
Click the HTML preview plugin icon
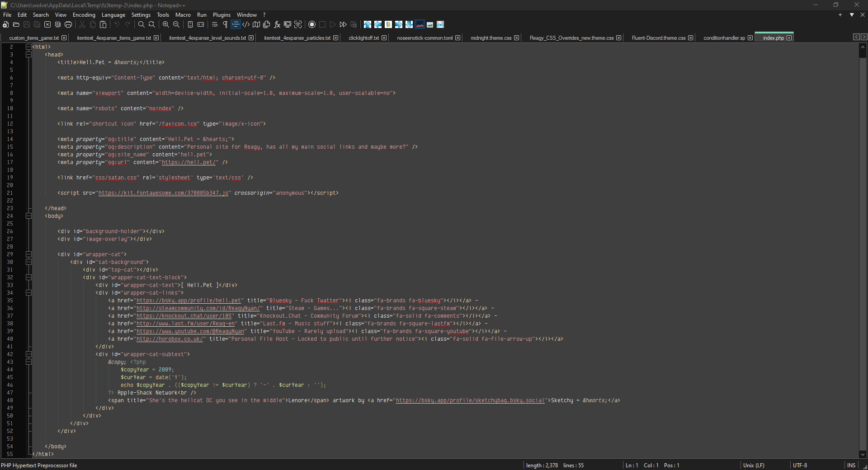[440, 24]
